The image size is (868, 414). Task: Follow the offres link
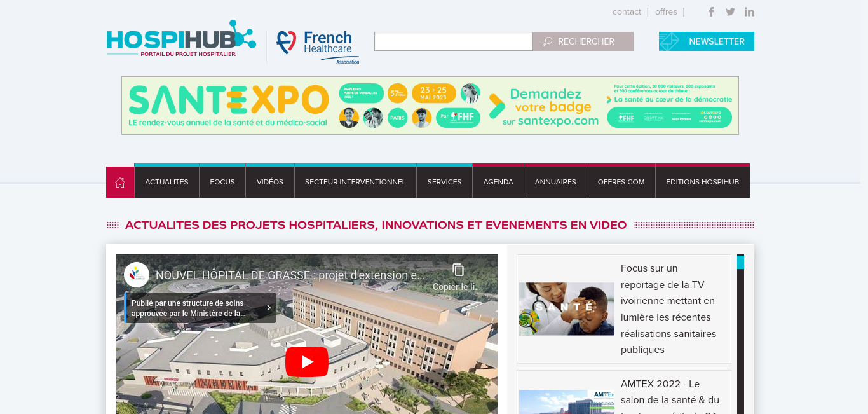pyautogui.click(x=666, y=12)
